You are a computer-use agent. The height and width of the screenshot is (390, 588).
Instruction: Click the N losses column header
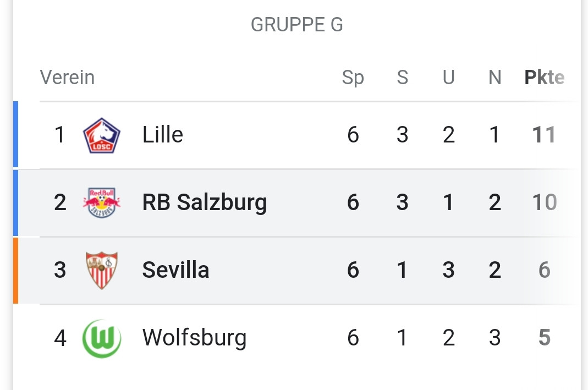point(494,78)
